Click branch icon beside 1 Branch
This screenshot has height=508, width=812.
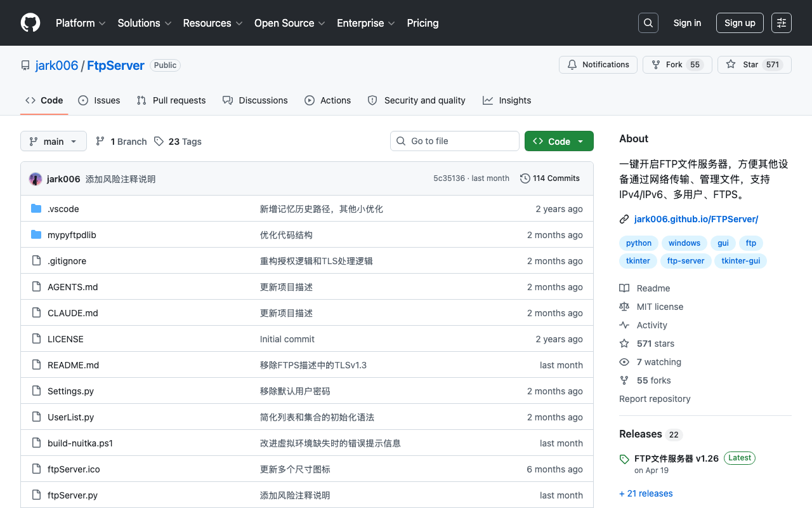[100, 141]
